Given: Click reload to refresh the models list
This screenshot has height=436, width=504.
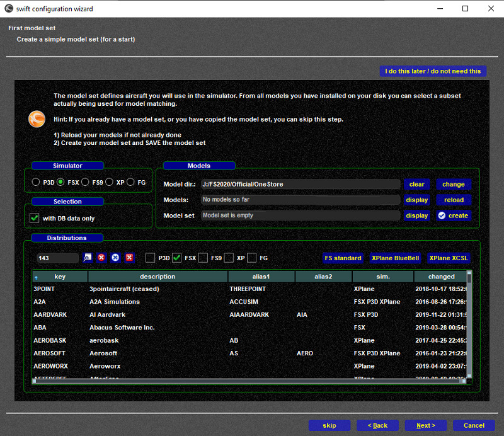Looking at the screenshot, I should point(453,200).
